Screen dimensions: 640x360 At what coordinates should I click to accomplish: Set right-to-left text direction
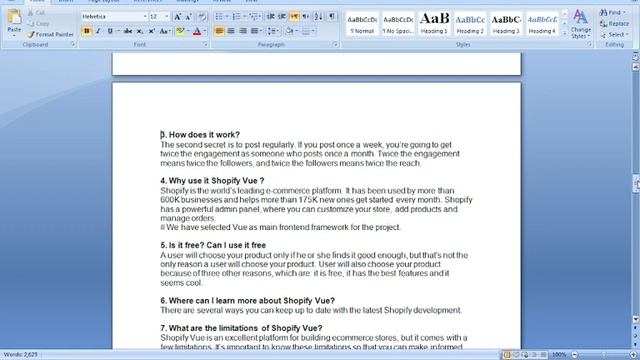click(306, 17)
